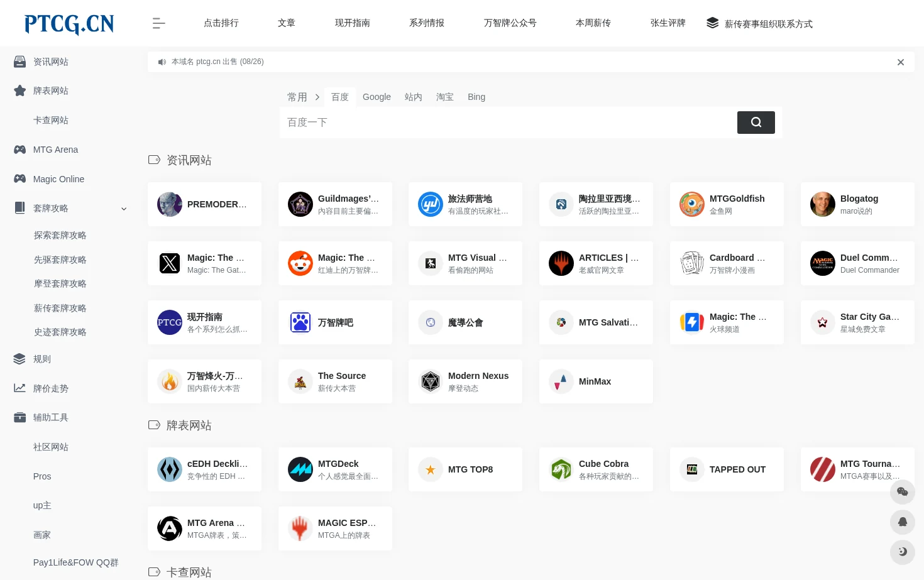Open the cEDH Decklist icon
The width and height of the screenshot is (924, 580).
(170, 469)
